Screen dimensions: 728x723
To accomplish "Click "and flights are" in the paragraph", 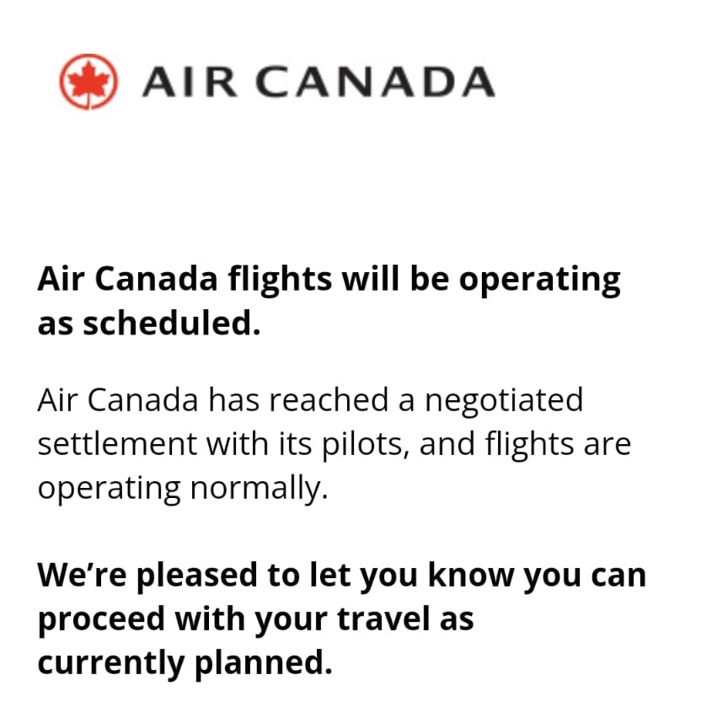I will pos(526,444).
